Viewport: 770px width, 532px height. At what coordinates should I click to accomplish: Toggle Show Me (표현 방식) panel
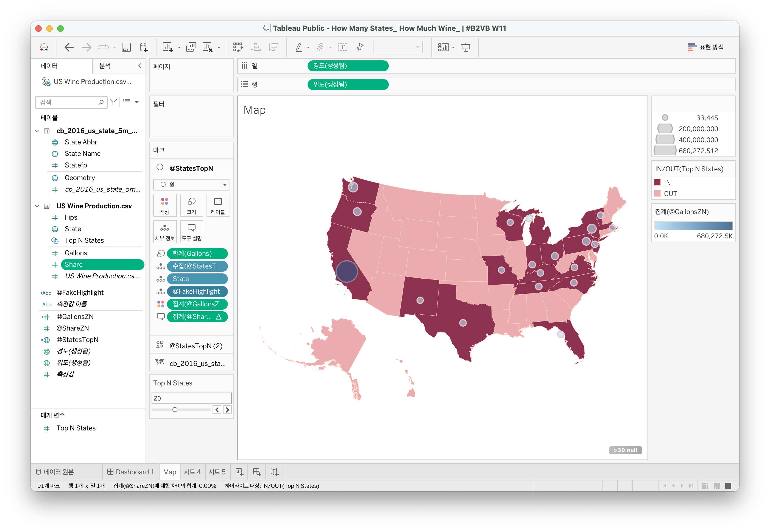[x=706, y=47]
